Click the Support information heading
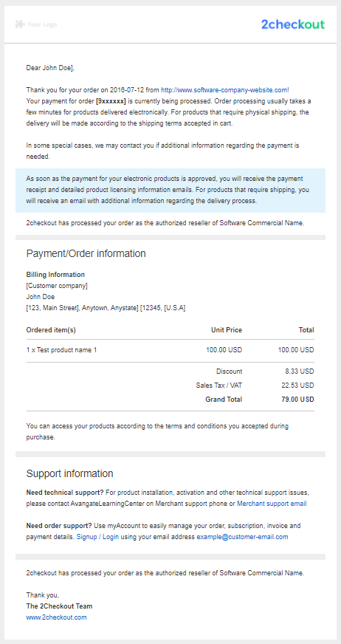Viewport: 341px width, 644px height. point(70,473)
